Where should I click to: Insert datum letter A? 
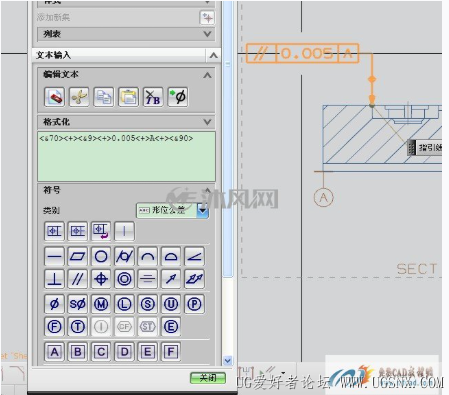54,352
